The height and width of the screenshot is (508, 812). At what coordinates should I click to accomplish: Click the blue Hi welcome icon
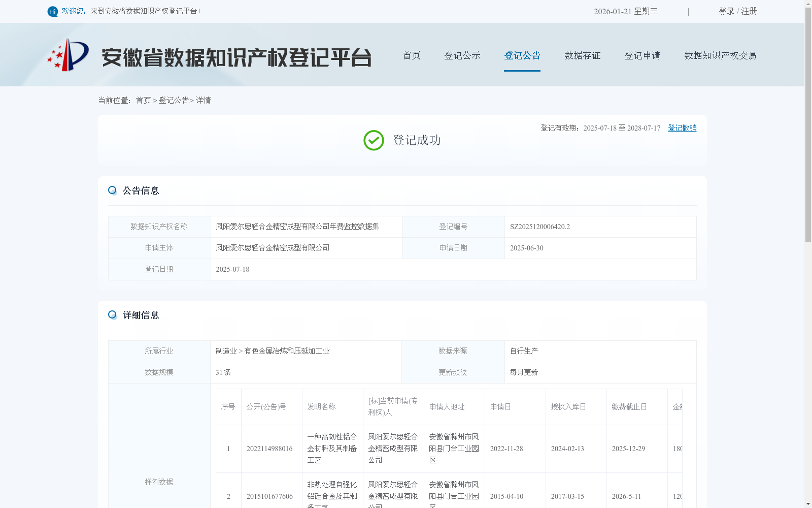pyautogui.click(x=53, y=11)
